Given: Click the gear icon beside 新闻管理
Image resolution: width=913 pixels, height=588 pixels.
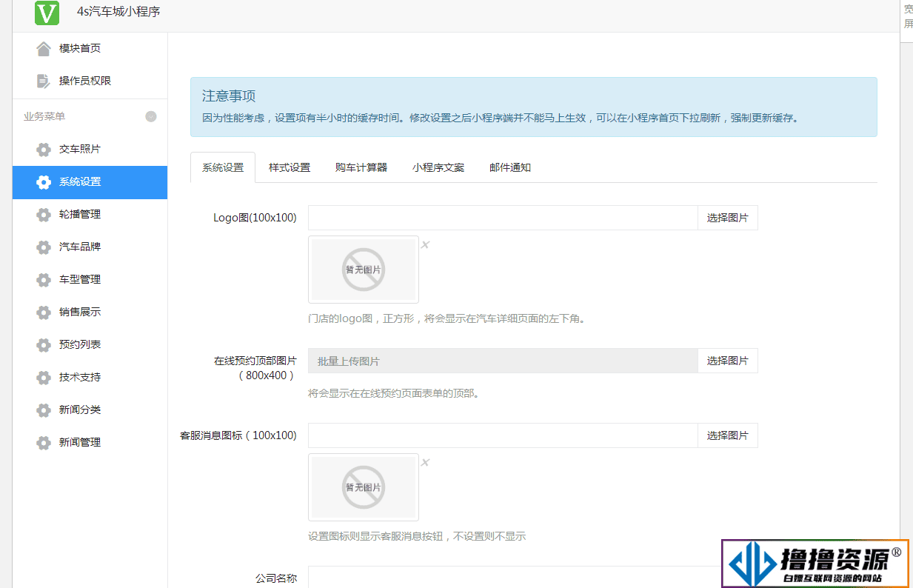Looking at the screenshot, I should pos(44,442).
